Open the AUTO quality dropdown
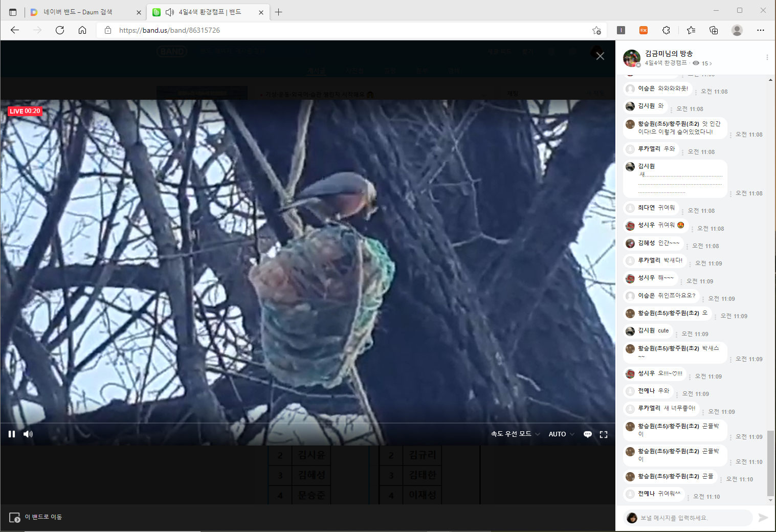Viewport: 776px width, 532px height. point(561,434)
